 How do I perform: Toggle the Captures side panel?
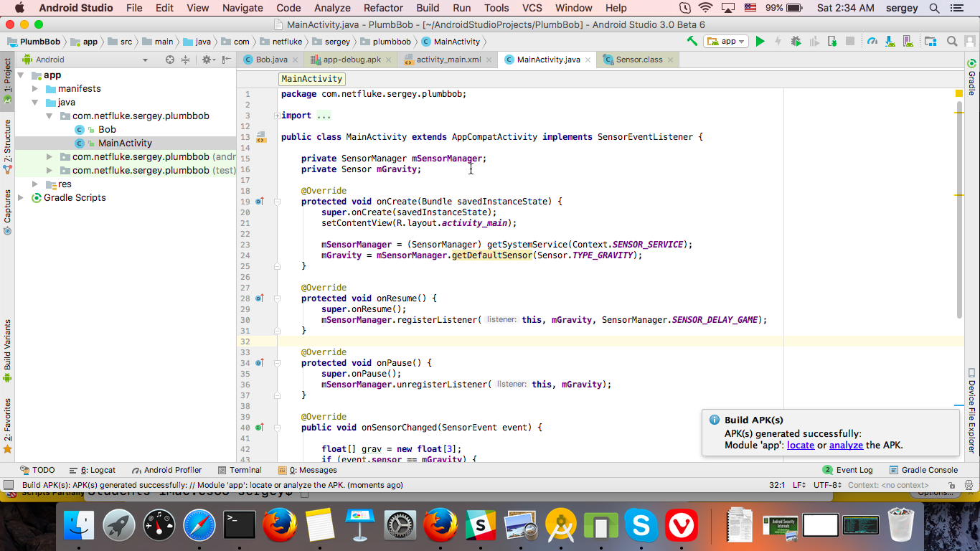(x=7, y=212)
